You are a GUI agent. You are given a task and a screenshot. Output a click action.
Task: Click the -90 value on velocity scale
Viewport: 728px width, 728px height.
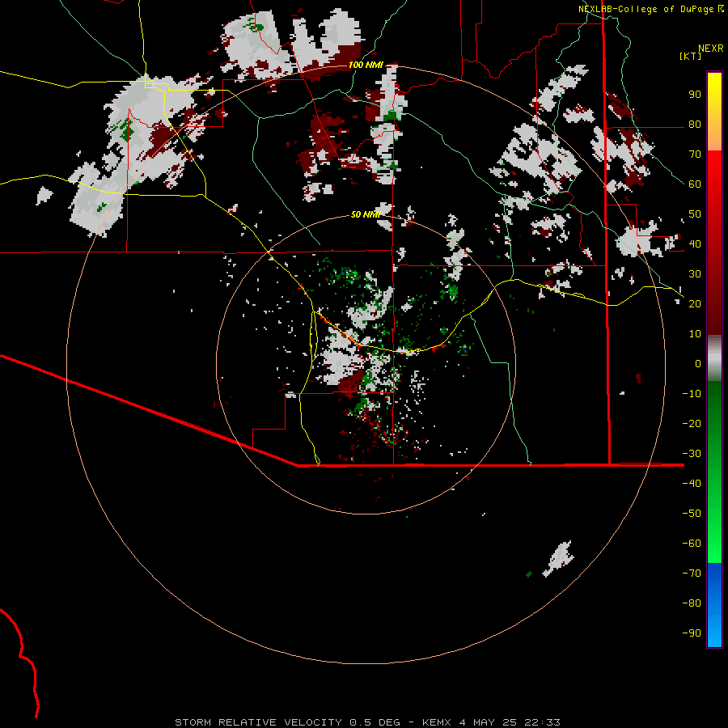(692, 633)
